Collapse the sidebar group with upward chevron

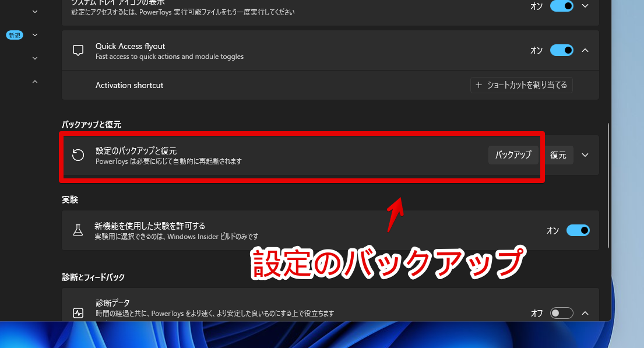(x=35, y=82)
